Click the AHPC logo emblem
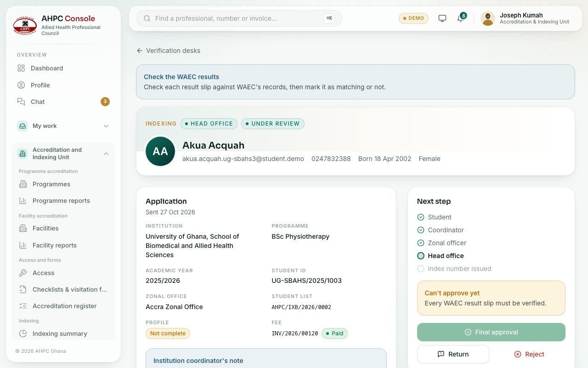Viewport: 588px width, 368px height. tap(25, 25)
